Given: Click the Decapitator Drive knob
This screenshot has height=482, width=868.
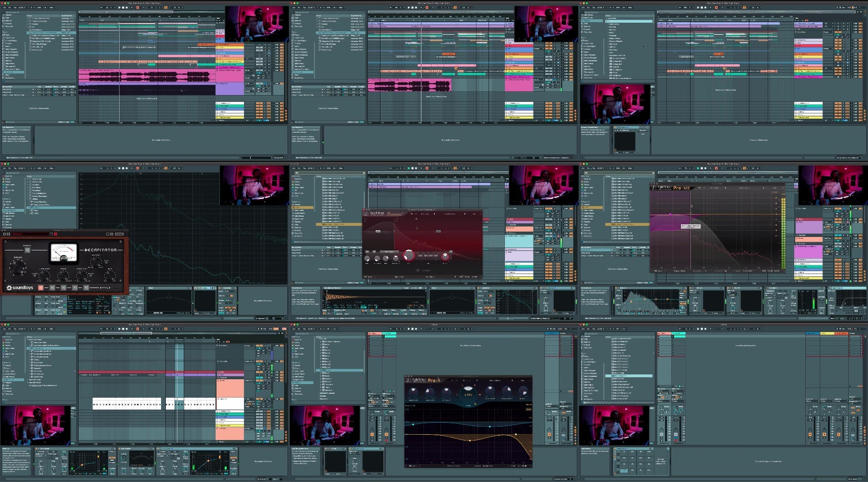Looking at the screenshot, I should click(x=18, y=268).
